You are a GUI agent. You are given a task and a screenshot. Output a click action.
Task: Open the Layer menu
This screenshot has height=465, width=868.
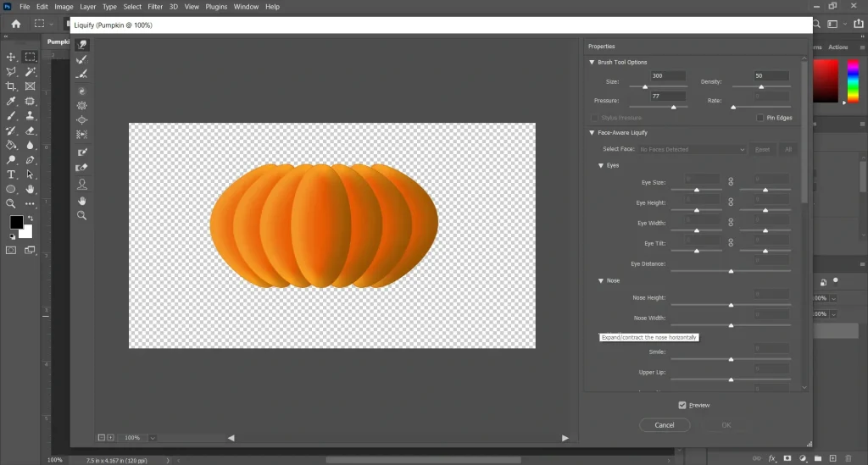87,7
